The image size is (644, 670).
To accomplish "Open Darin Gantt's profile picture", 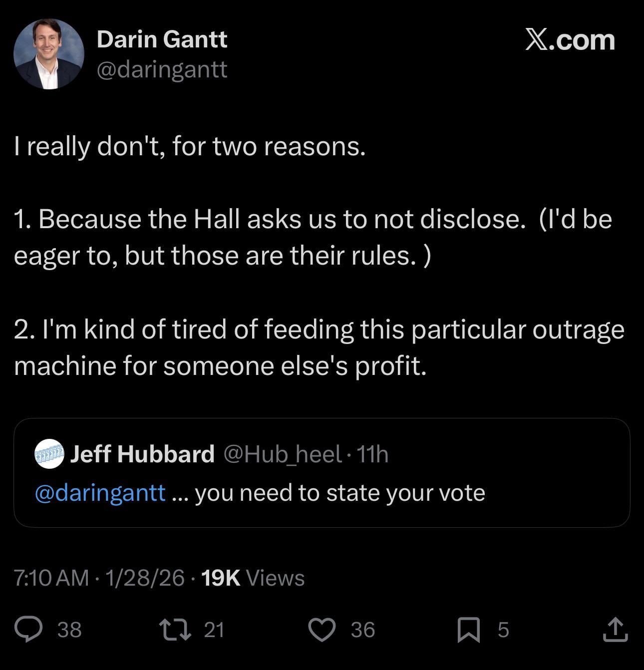I will click(x=48, y=54).
